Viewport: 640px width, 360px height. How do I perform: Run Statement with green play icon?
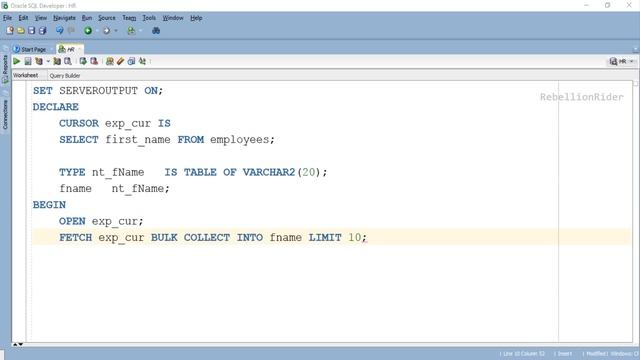17,61
